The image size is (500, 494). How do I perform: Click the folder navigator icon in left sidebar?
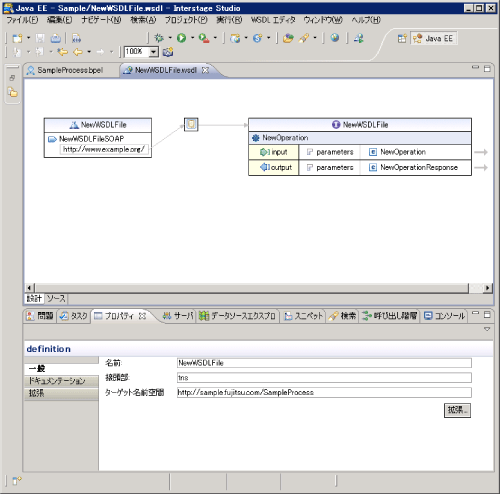pyautogui.click(x=13, y=92)
